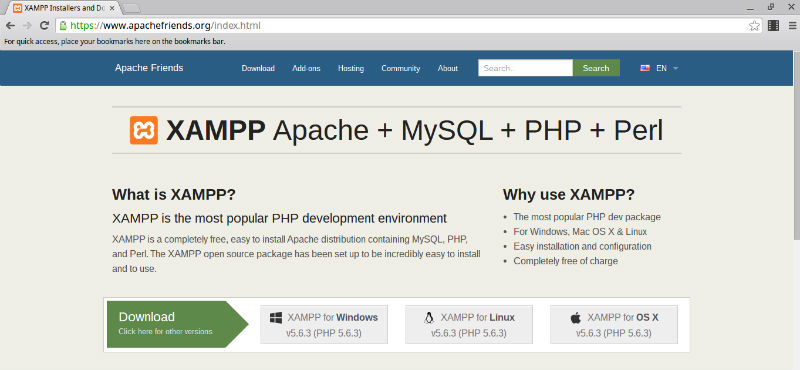This screenshot has height=370, width=800.
Task: Click the green Search button
Action: coord(596,68)
